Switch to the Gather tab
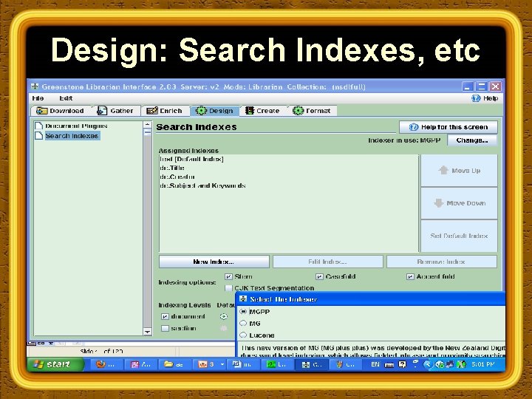The width and height of the screenshot is (532, 399). pyautogui.click(x=115, y=111)
